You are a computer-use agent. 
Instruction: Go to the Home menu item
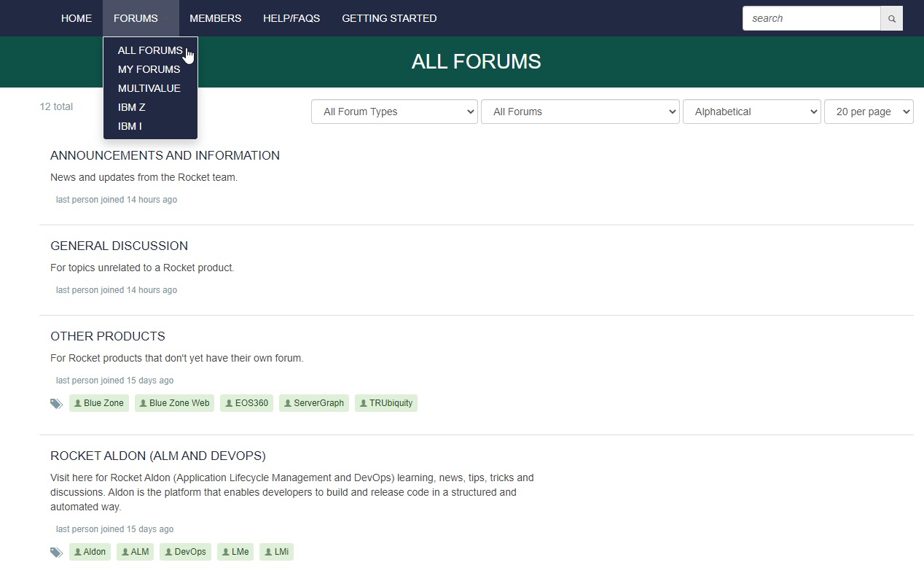77,18
